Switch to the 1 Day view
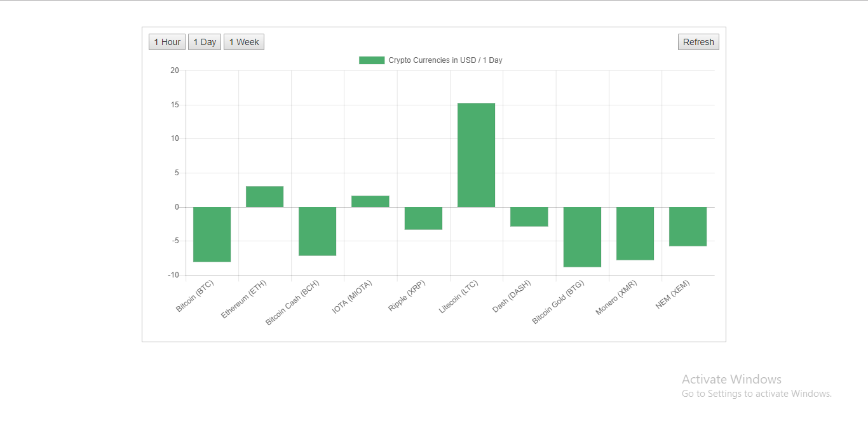Screen dimensions: 868x421 [204, 41]
